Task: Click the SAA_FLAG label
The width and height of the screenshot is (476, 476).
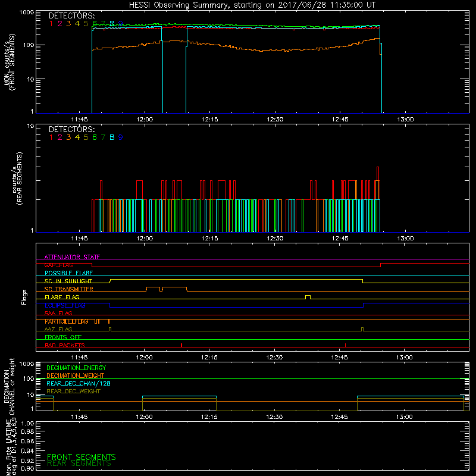Action: [58, 313]
